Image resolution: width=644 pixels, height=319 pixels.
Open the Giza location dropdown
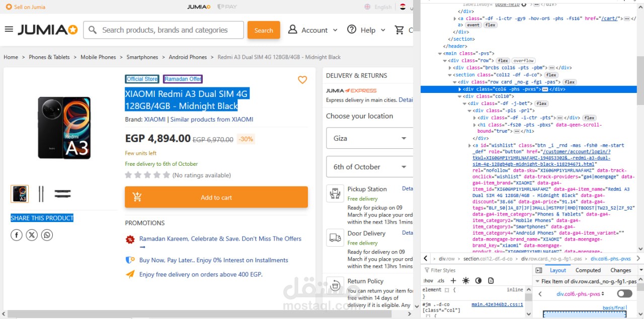(370, 138)
